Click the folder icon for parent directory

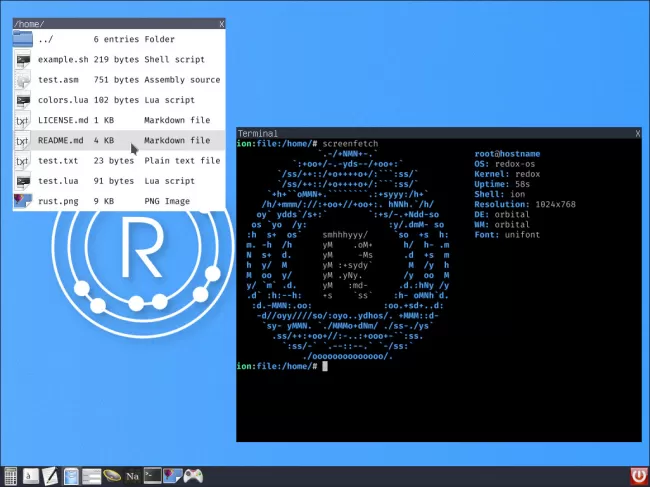click(x=22, y=39)
